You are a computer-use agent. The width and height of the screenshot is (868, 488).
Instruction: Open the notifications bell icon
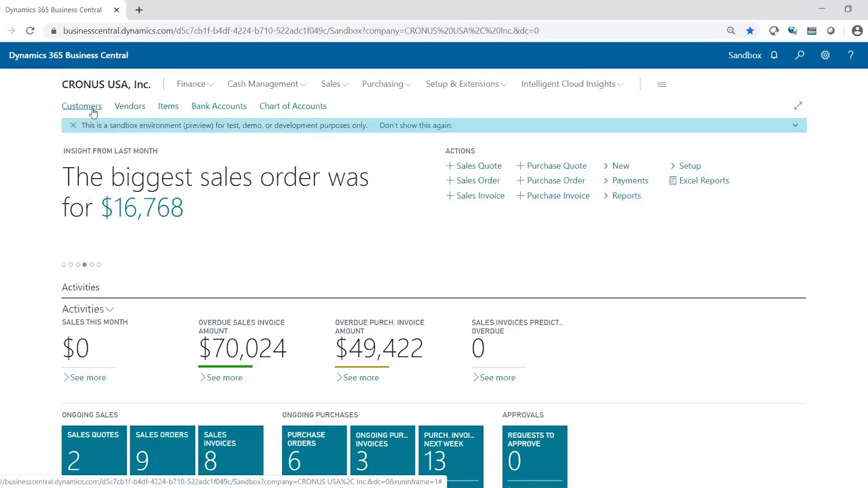click(x=774, y=56)
